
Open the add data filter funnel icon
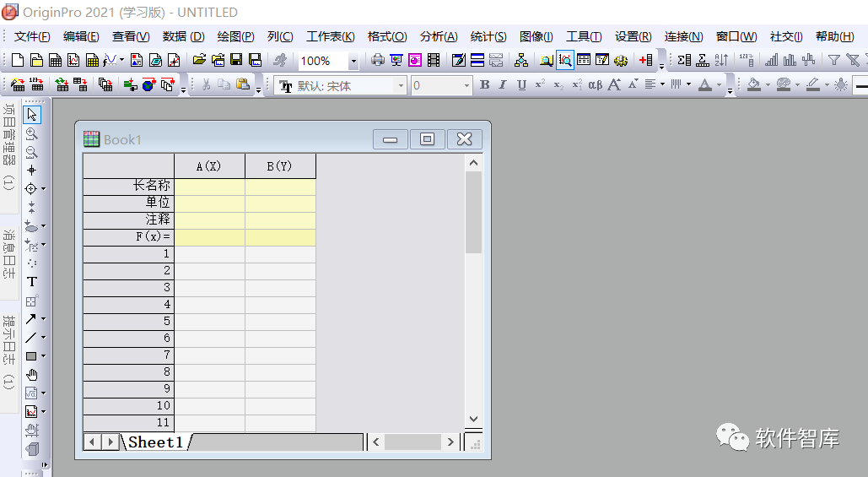click(833, 61)
